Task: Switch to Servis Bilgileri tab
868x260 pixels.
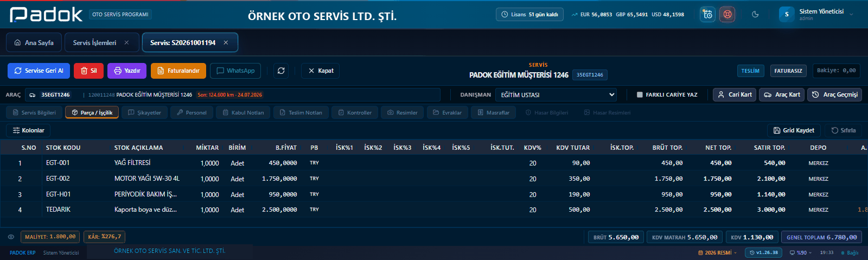Action: click(x=34, y=112)
